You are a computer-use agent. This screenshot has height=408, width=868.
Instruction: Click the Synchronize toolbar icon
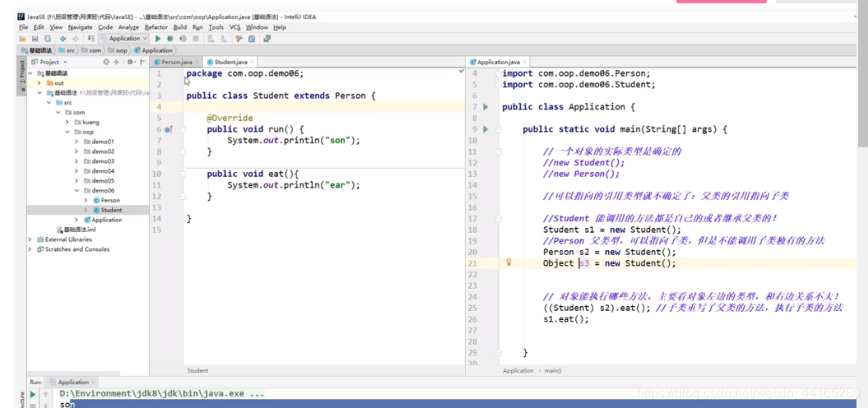pyautogui.click(x=48, y=39)
